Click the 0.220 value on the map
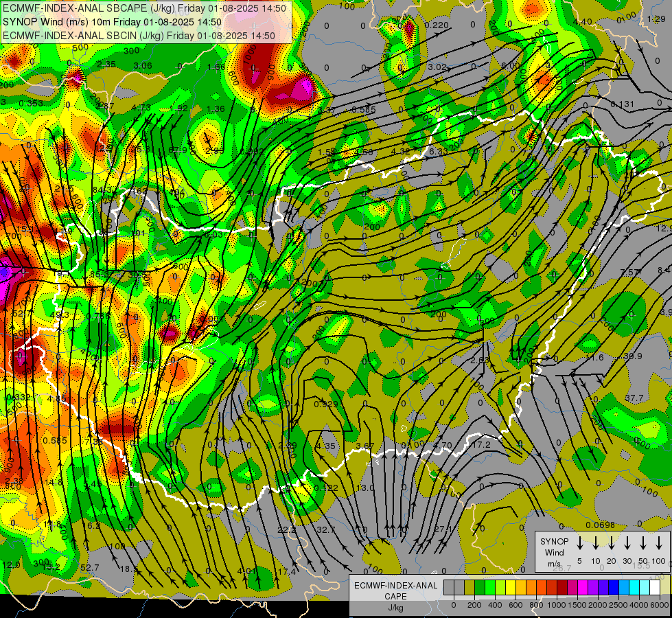The height and width of the screenshot is (618, 672). pyautogui.click(x=437, y=25)
